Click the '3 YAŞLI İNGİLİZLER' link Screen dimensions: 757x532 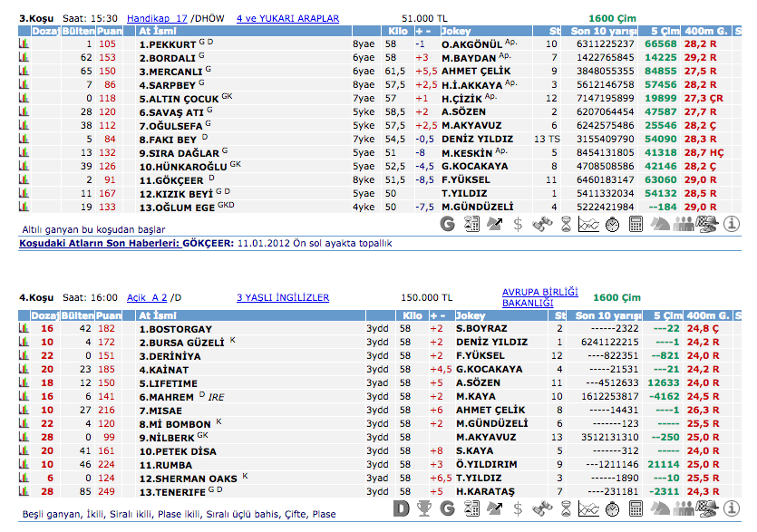click(283, 297)
